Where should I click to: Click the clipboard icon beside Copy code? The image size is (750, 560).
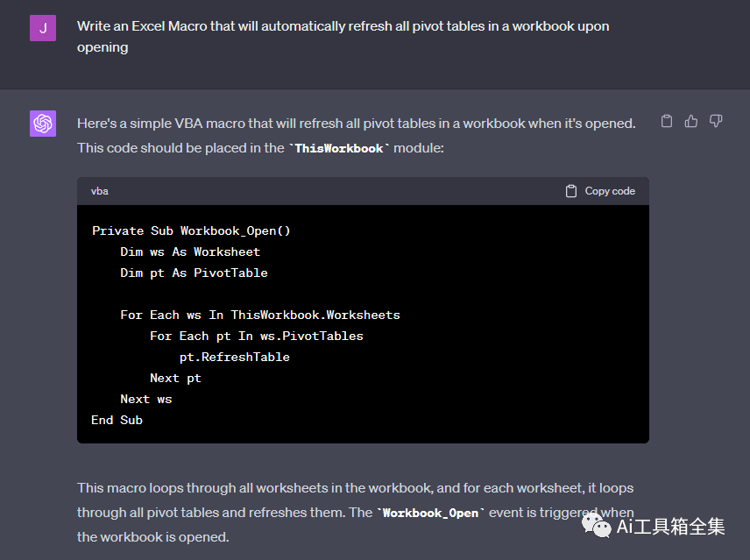[571, 191]
